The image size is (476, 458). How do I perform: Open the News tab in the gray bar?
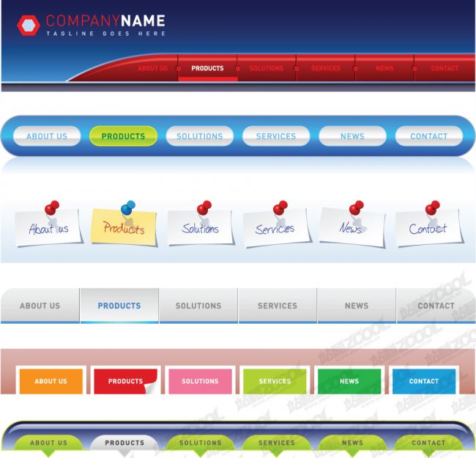(x=357, y=306)
